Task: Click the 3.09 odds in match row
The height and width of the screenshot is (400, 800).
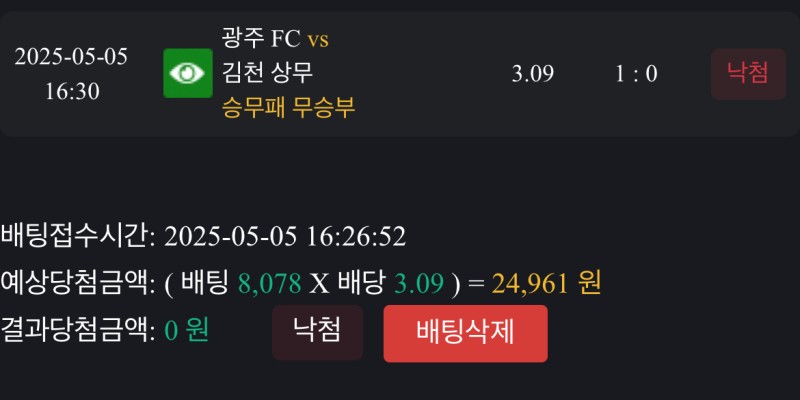Action: click(x=532, y=74)
